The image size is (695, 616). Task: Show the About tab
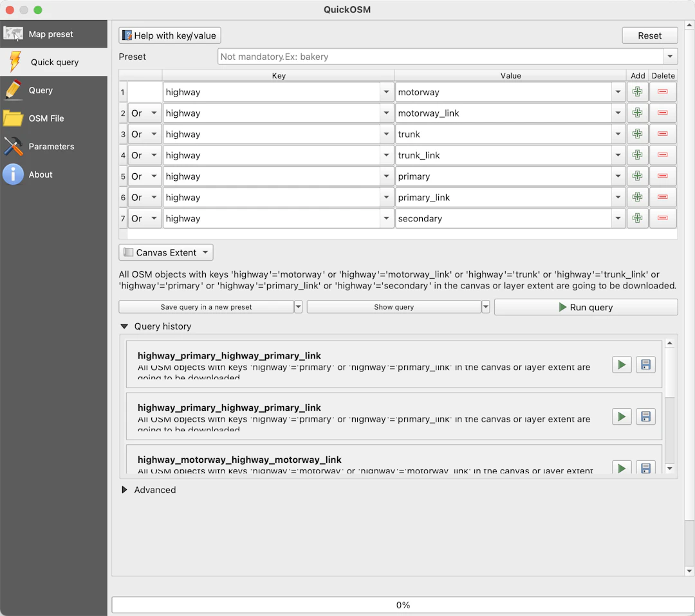pyautogui.click(x=53, y=174)
